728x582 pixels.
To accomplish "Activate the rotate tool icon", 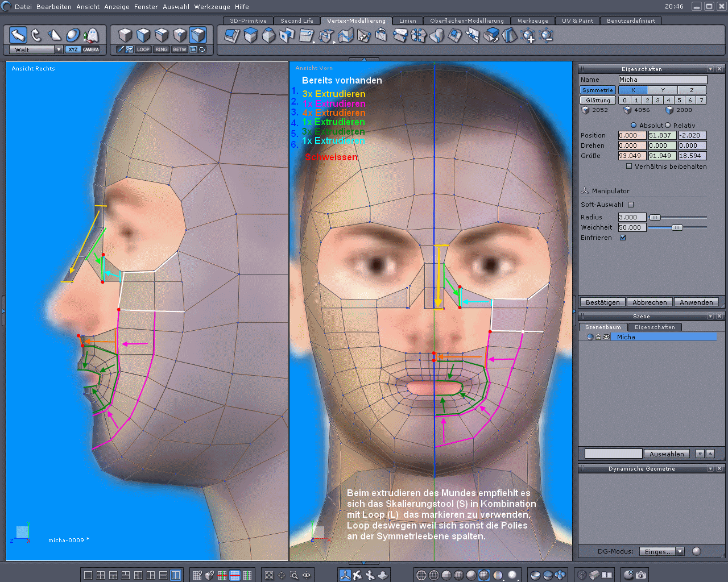I will pyautogui.click(x=36, y=35).
